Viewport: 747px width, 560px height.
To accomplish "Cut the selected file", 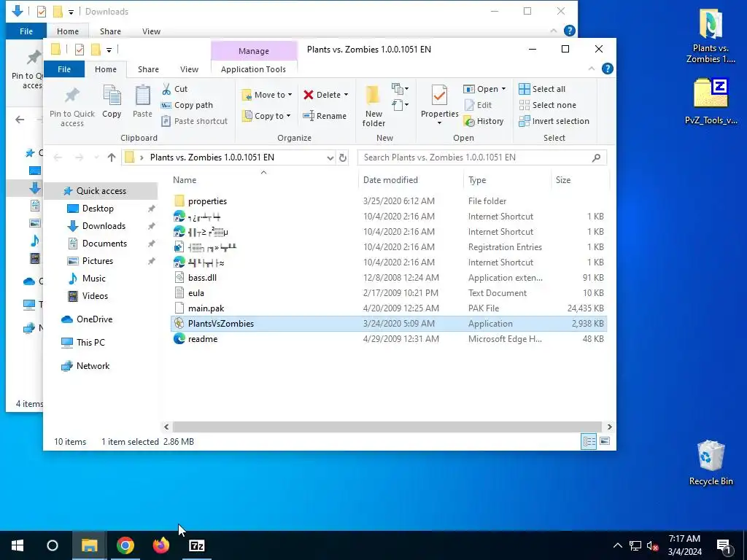I will point(175,89).
